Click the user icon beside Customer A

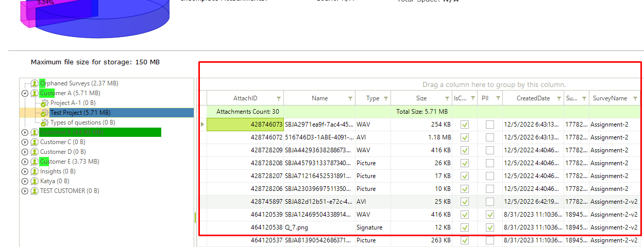pos(35,93)
